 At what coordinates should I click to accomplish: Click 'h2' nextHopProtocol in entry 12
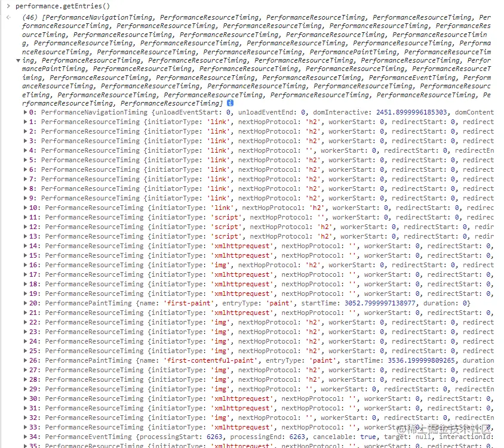[325, 227]
